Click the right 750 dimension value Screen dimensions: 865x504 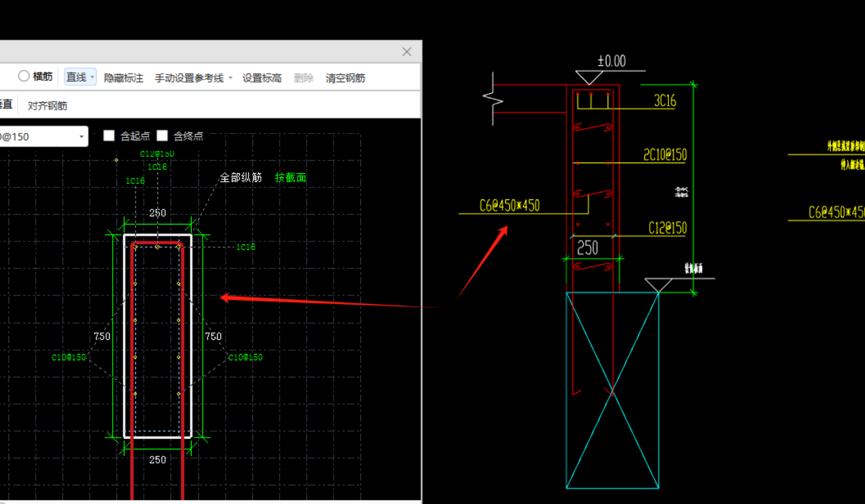pos(213,336)
